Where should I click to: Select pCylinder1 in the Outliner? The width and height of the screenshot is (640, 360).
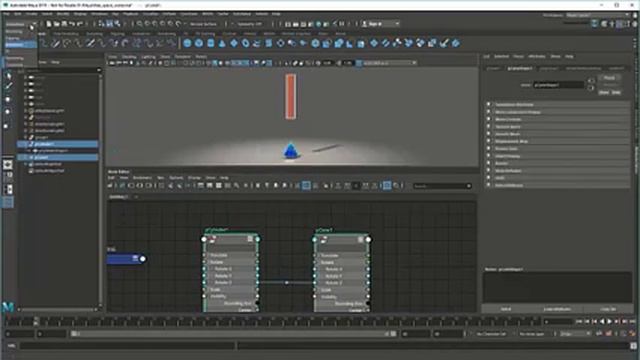[x=58, y=144]
